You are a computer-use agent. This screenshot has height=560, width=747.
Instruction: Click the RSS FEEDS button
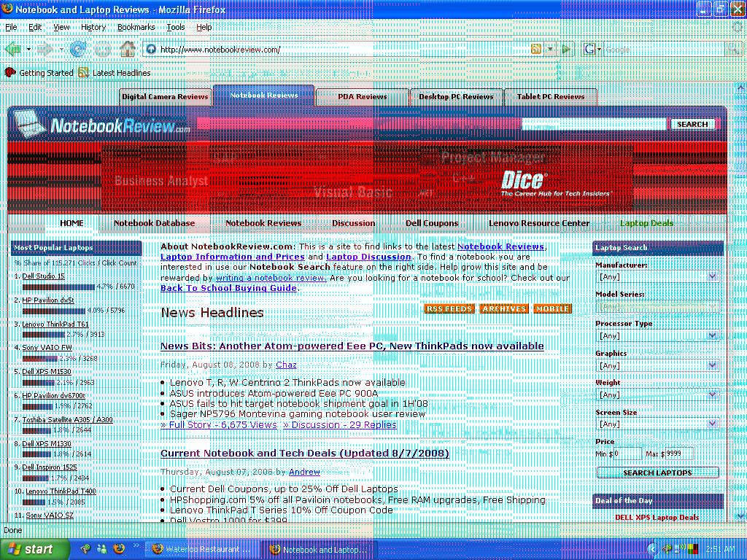pyautogui.click(x=449, y=308)
